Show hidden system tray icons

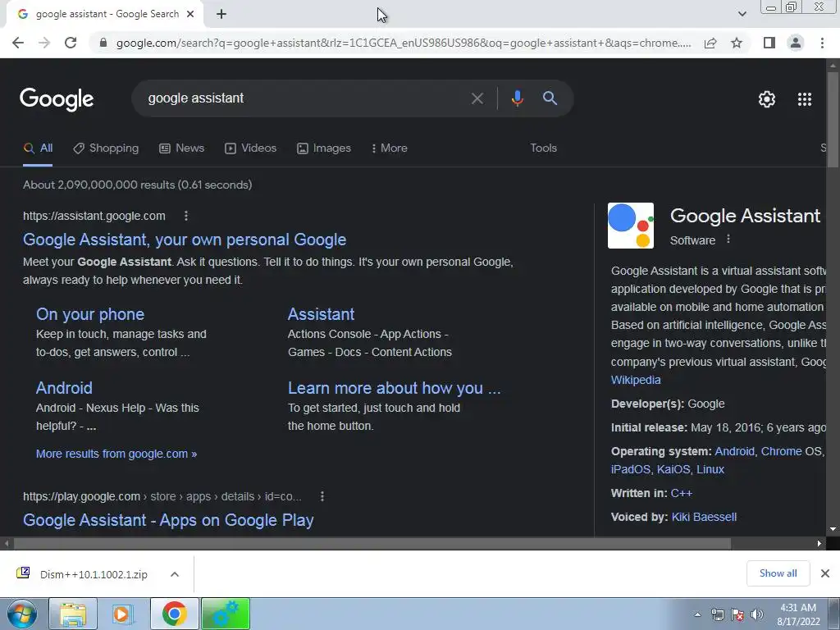(697, 614)
